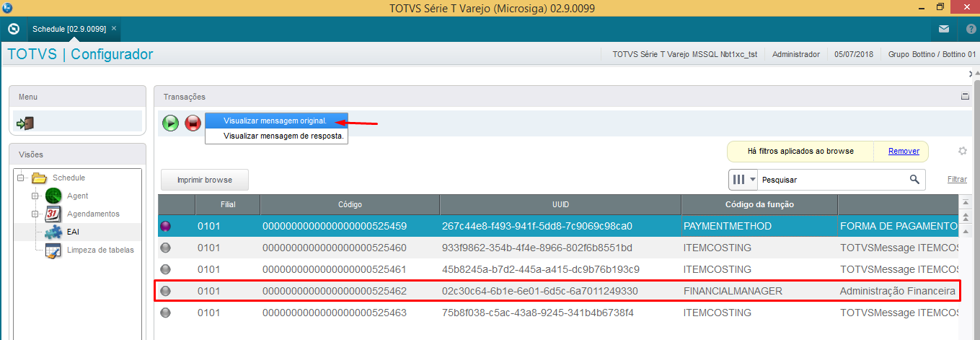Screen dimensions: 980x340
Task: Click the TOTVS logo icon beside tab
Action: [x=13, y=29]
